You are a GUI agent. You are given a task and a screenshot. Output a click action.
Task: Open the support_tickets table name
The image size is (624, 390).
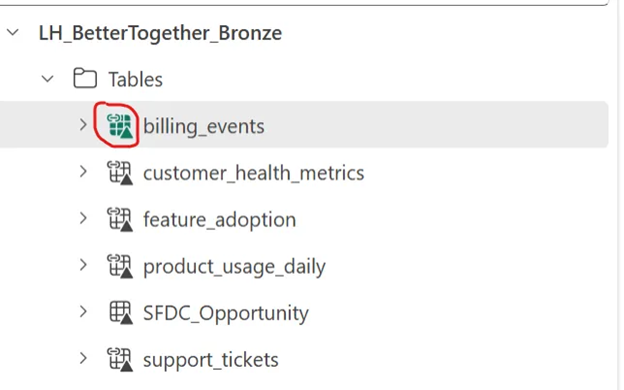211,360
